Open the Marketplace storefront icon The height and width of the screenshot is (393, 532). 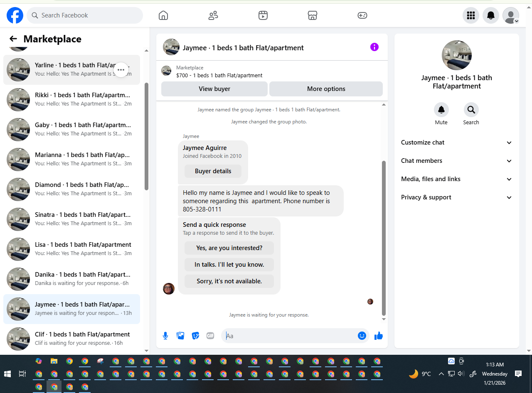(313, 15)
